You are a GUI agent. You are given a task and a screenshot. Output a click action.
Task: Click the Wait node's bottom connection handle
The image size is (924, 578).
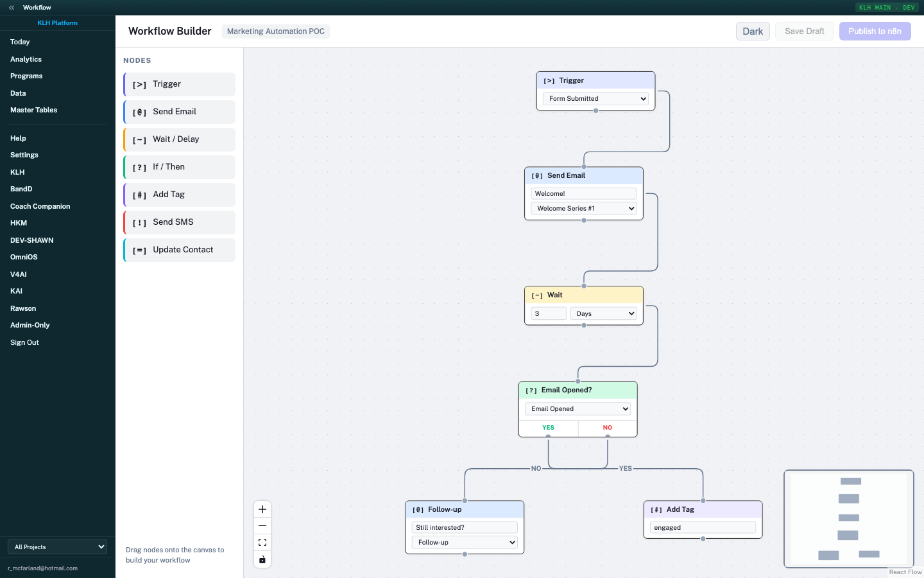584,326
